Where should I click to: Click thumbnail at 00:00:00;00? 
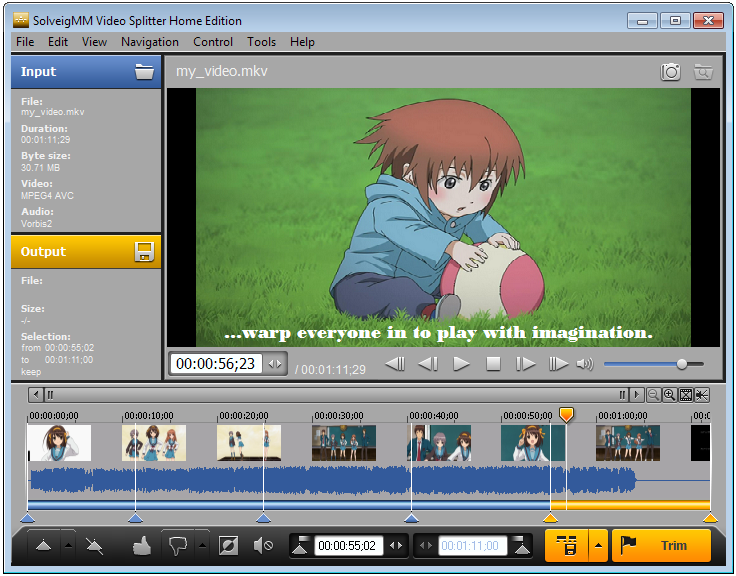click(x=59, y=443)
